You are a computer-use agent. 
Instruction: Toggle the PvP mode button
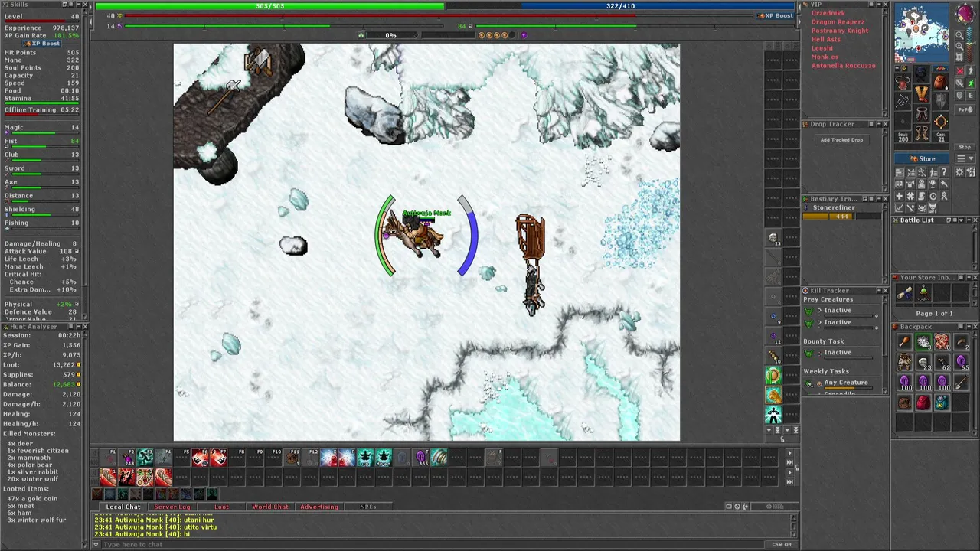coord(965,109)
